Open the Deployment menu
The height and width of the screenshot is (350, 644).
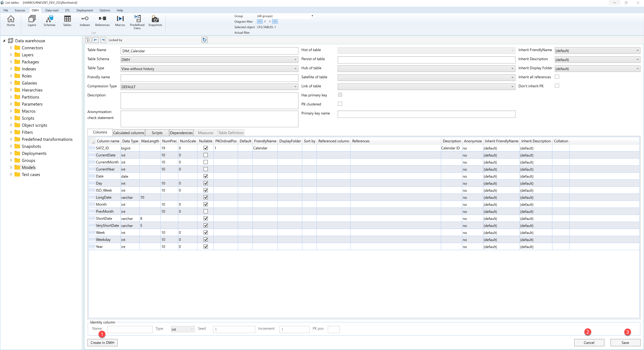point(85,10)
